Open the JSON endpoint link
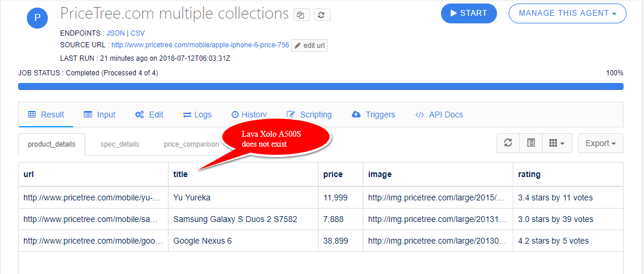The image size is (644, 274). pos(116,33)
